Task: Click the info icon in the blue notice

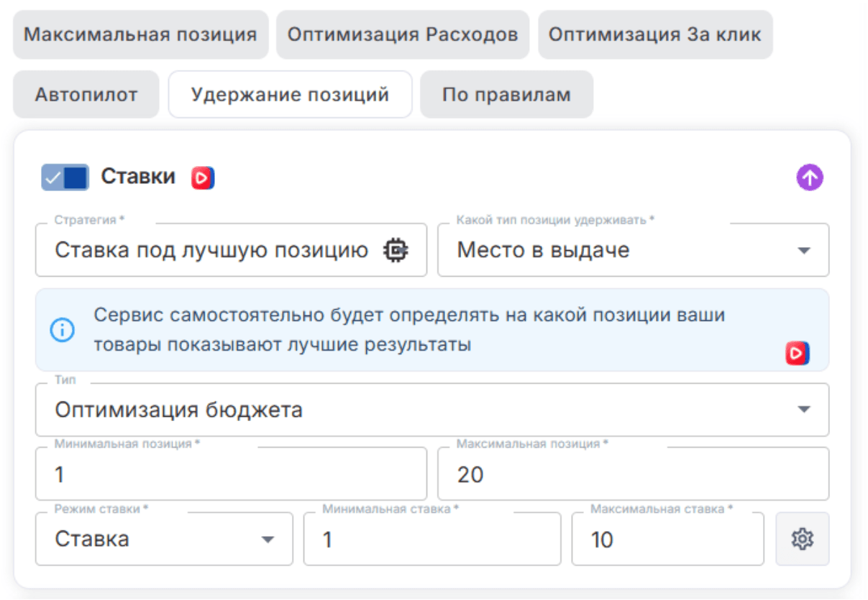Action: [62, 330]
